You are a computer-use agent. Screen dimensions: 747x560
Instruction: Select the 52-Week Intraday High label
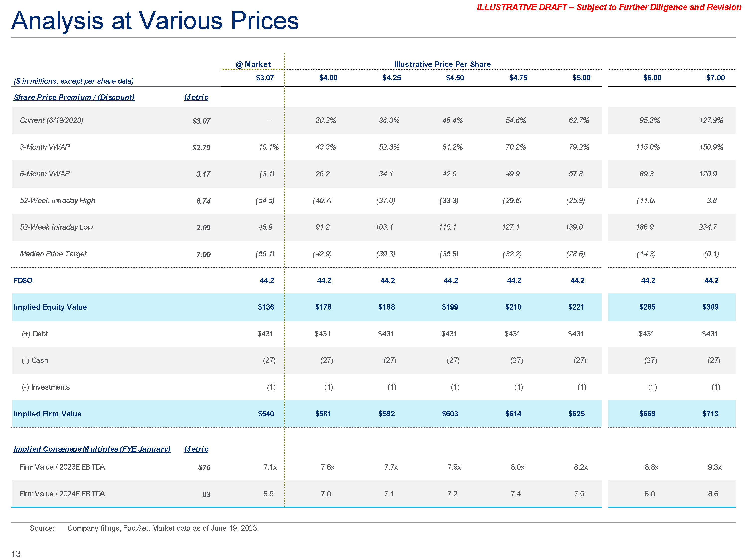[x=58, y=201]
